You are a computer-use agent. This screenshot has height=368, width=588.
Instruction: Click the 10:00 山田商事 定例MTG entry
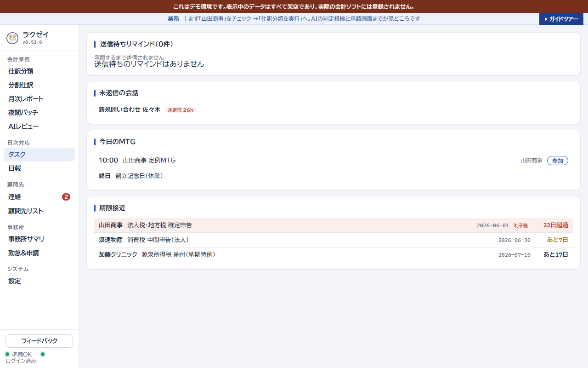point(334,161)
